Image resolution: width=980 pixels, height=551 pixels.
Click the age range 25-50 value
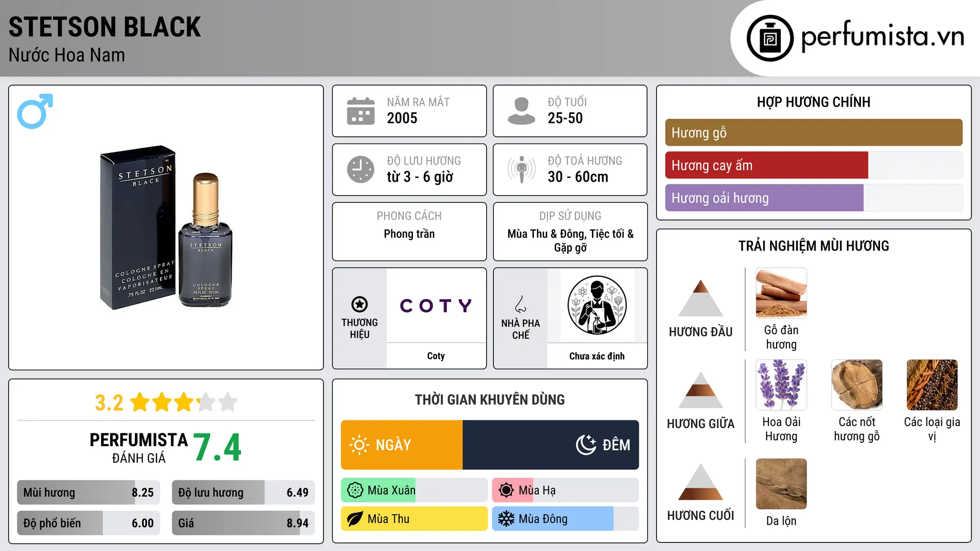(565, 118)
